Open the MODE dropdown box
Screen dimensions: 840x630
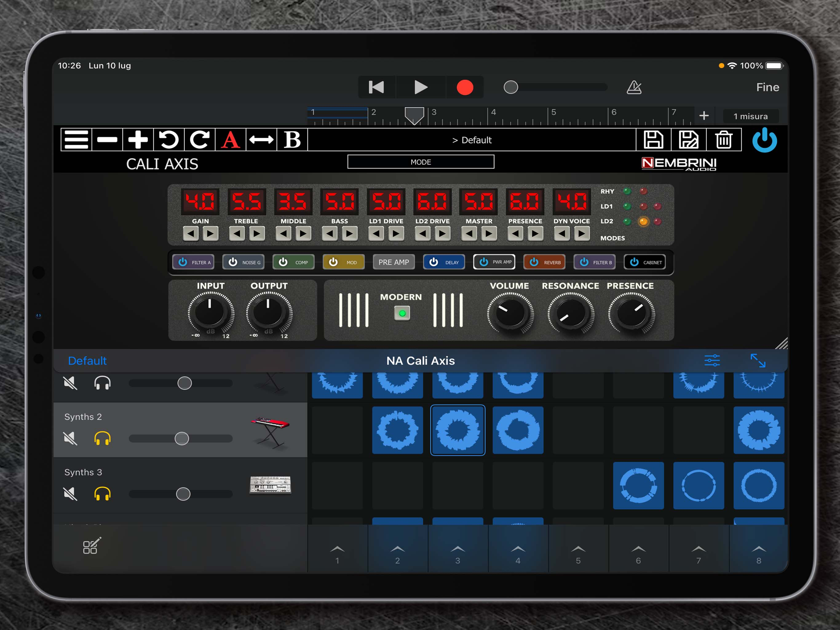pyautogui.click(x=420, y=162)
